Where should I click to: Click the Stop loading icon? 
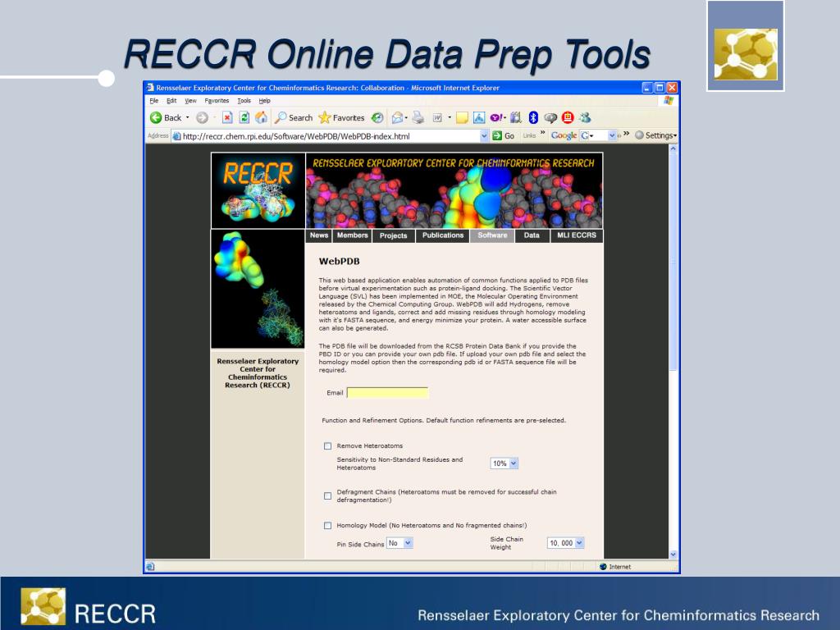(x=227, y=117)
